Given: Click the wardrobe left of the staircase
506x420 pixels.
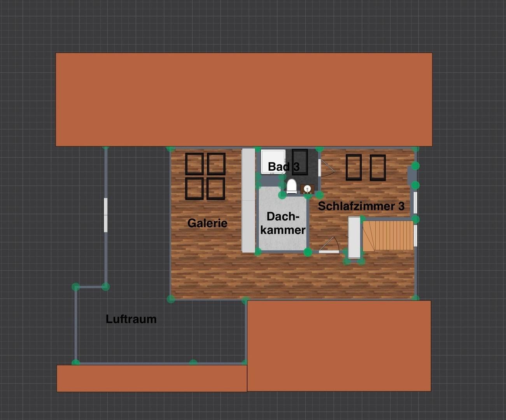Looking at the screenshot, I should tap(354, 237).
